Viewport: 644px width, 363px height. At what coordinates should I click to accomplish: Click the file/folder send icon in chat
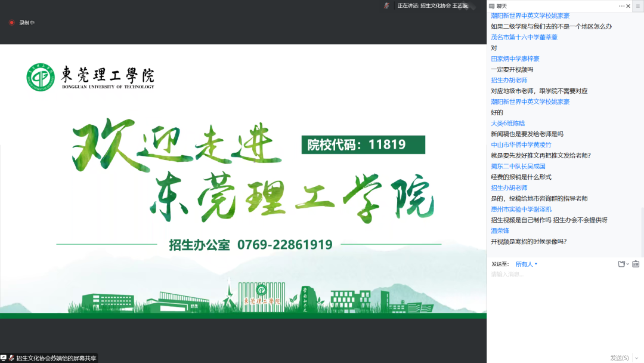pyautogui.click(x=621, y=264)
